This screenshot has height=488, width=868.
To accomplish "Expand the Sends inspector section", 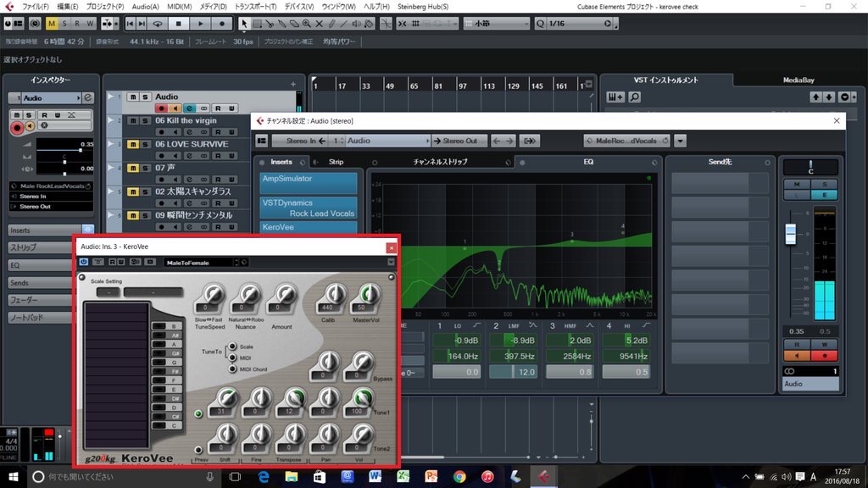I will (x=40, y=283).
